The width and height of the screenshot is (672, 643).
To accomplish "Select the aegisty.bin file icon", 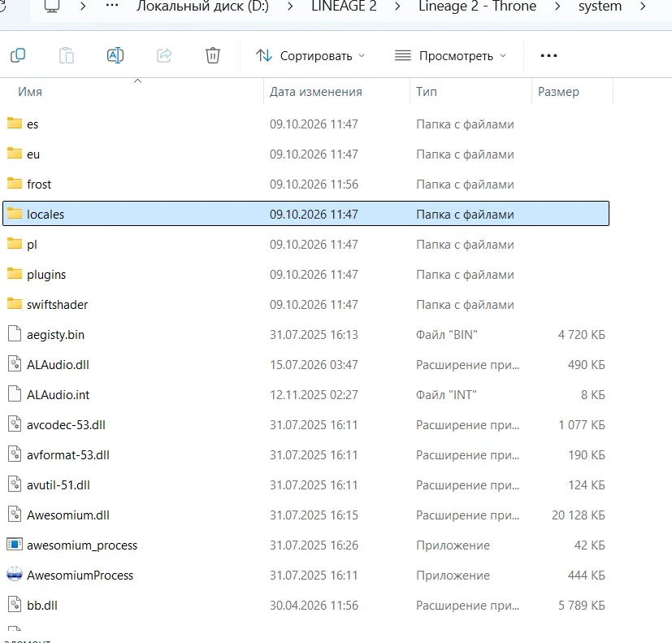I will 15,334.
